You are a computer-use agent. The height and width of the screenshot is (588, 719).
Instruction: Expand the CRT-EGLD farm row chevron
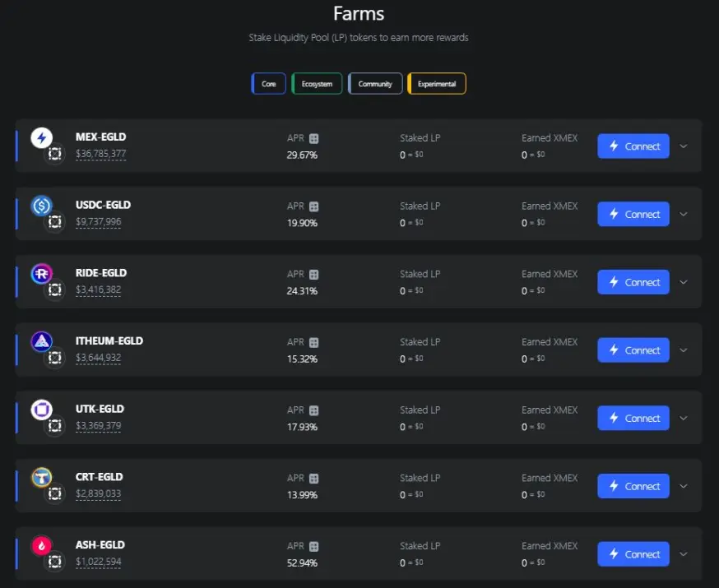(x=684, y=486)
